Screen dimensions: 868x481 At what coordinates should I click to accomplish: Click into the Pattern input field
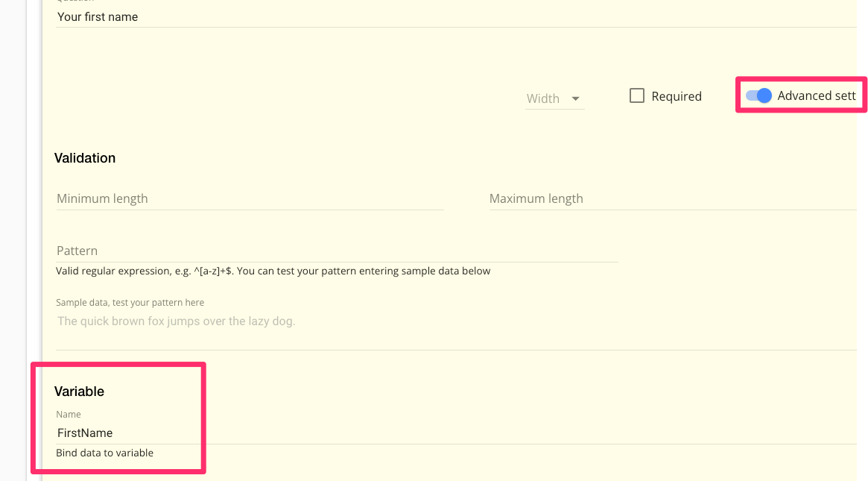pyautogui.click(x=337, y=251)
